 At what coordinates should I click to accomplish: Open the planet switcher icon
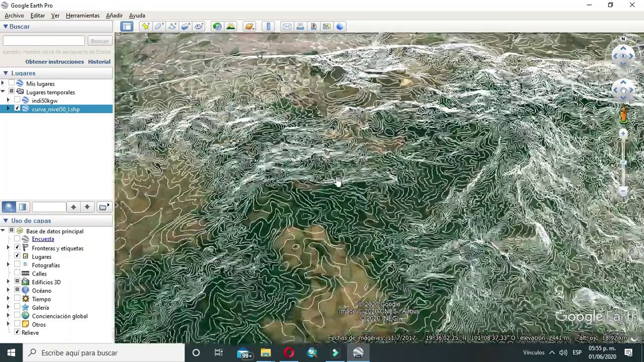tap(250, 27)
